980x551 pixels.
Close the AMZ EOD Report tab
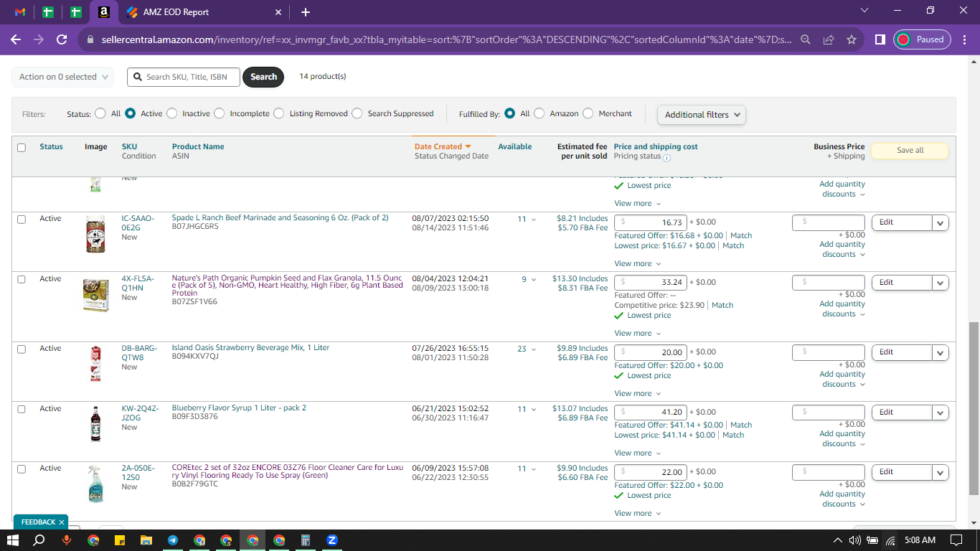point(278,12)
